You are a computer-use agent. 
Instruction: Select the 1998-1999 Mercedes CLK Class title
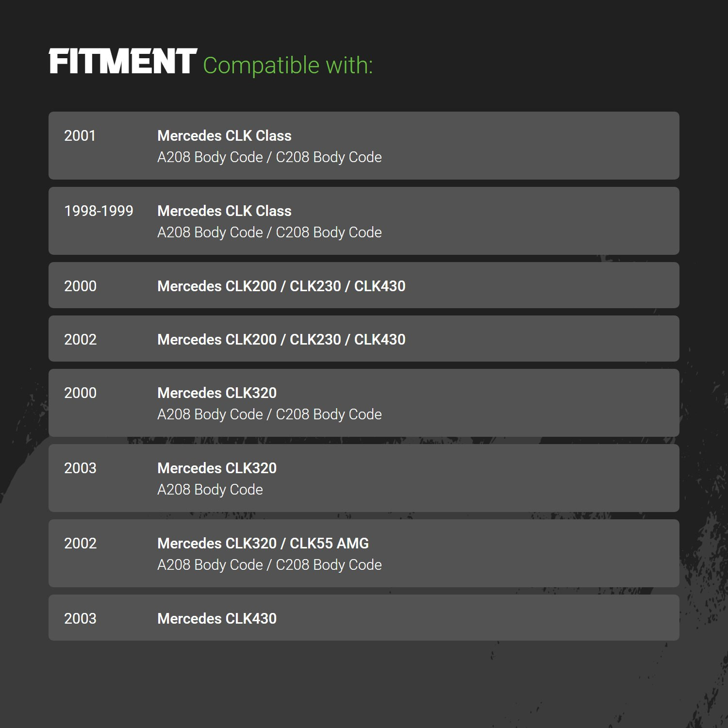point(224,211)
